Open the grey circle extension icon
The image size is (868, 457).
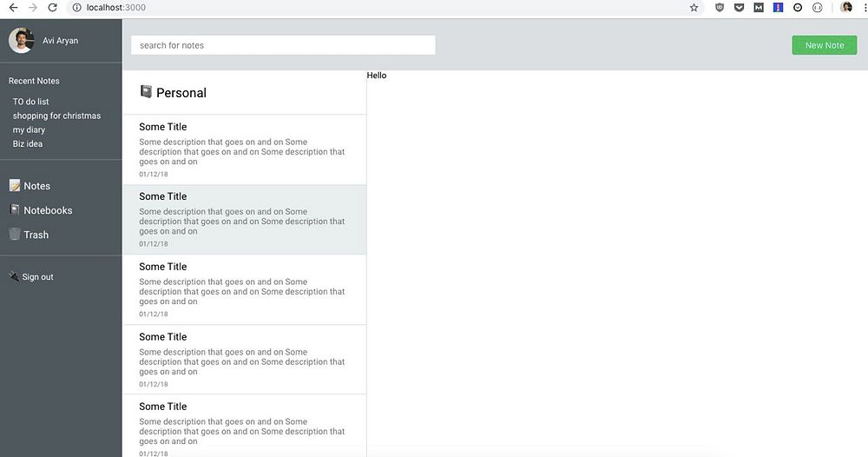[x=817, y=8]
